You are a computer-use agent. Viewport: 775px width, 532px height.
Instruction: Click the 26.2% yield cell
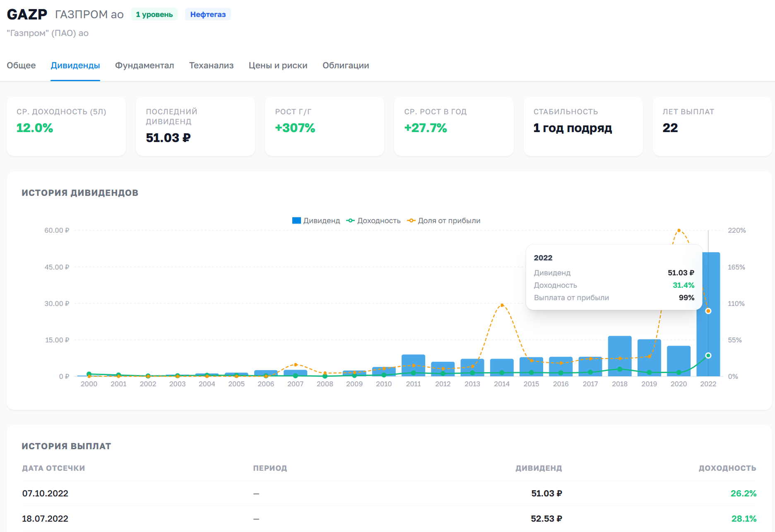(744, 493)
